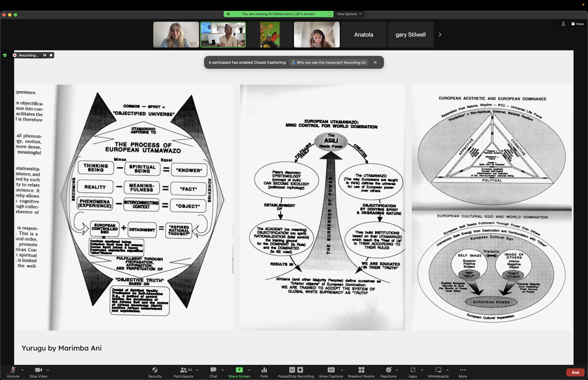The height and width of the screenshot is (380, 588).
Task: Open Whiteboards from the toolbar
Action: click(438, 372)
